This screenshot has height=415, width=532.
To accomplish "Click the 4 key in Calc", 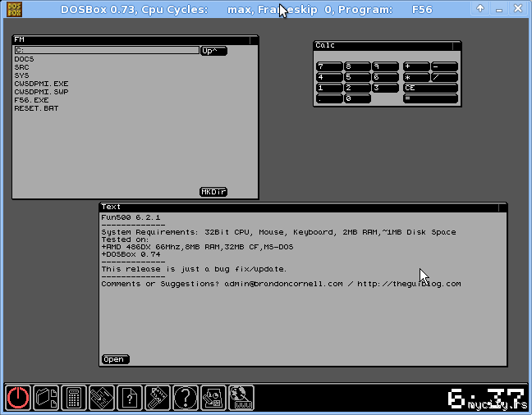I will tap(329, 77).
